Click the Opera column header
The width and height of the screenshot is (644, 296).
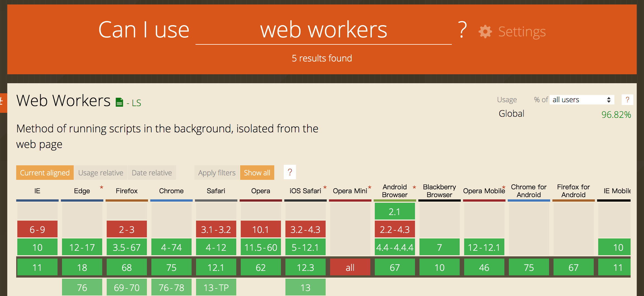coord(261,191)
